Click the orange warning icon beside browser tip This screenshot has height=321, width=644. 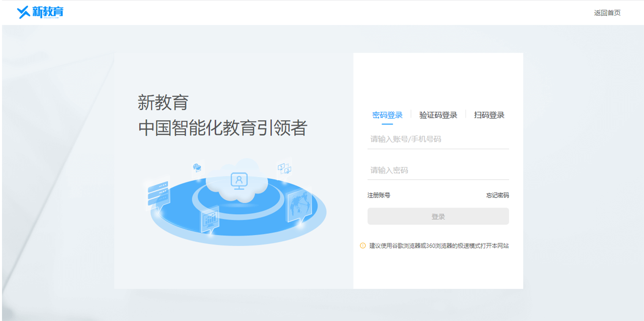(363, 246)
